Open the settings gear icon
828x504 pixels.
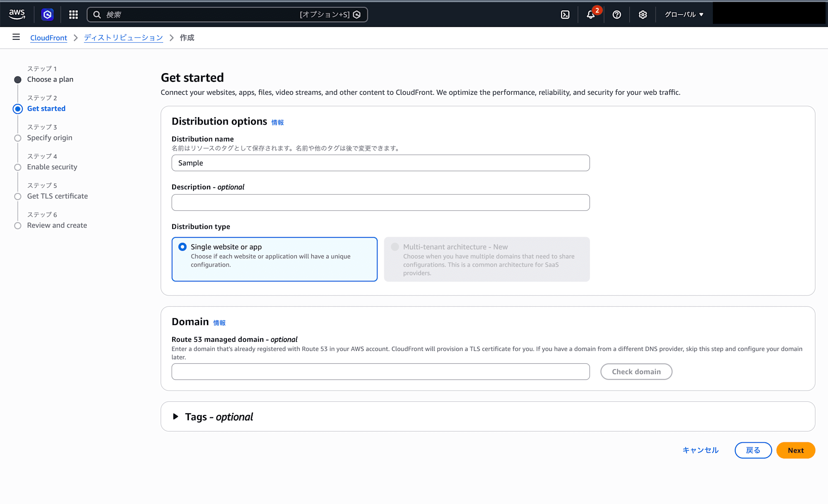click(643, 14)
